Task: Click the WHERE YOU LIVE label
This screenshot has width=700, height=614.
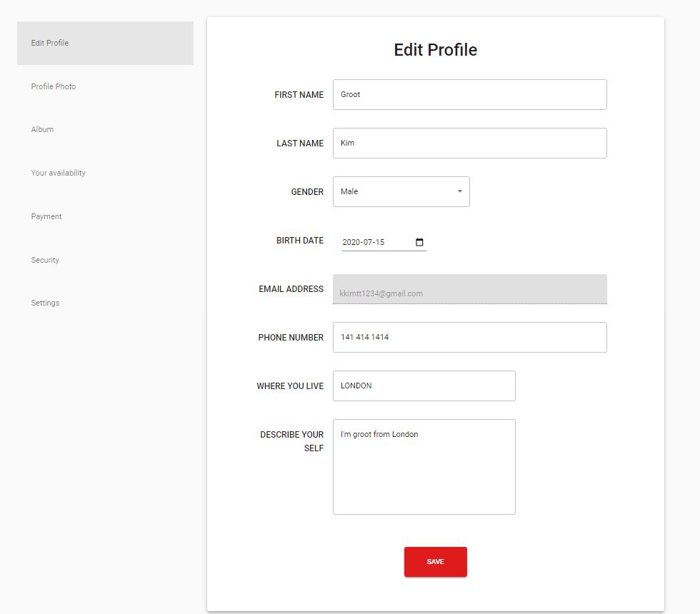Action: point(290,386)
